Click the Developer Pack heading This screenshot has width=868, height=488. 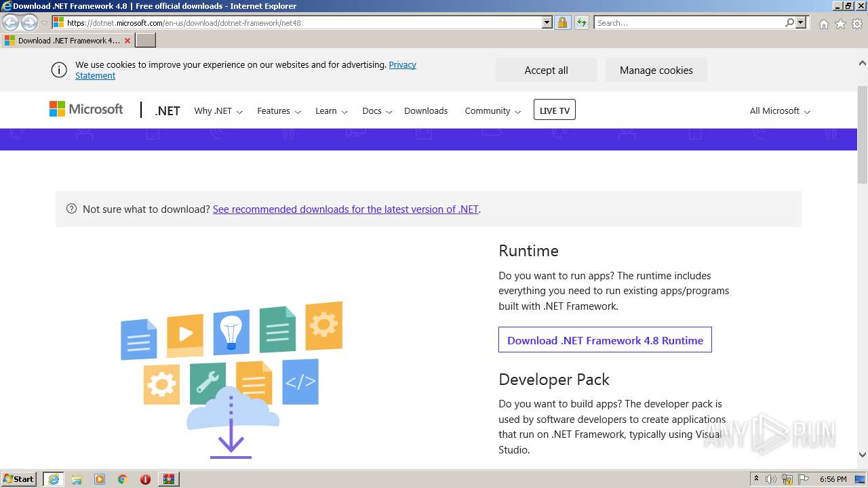point(554,380)
